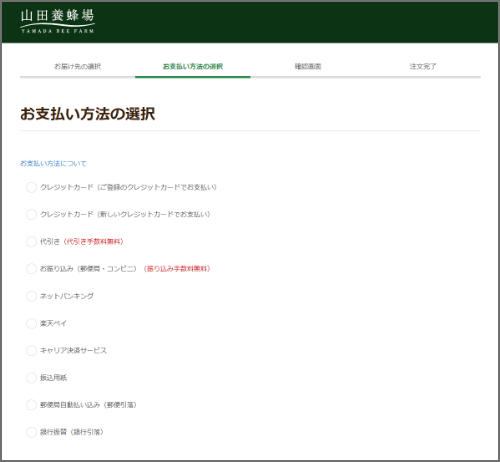This screenshot has width=500, height=462.
Task: Open the お支払い方法について link
Action: click(53, 163)
